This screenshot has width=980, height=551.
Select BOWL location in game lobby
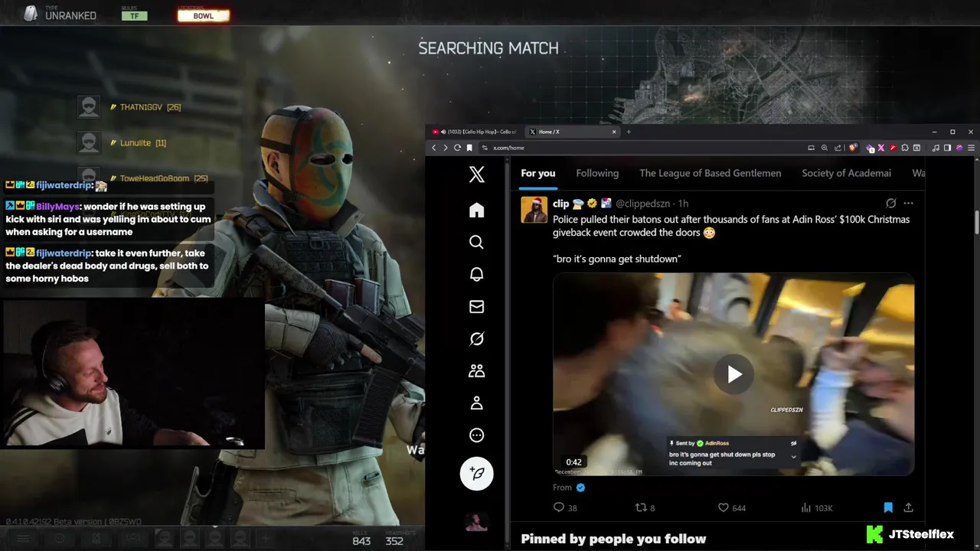click(x=204, y=15)
